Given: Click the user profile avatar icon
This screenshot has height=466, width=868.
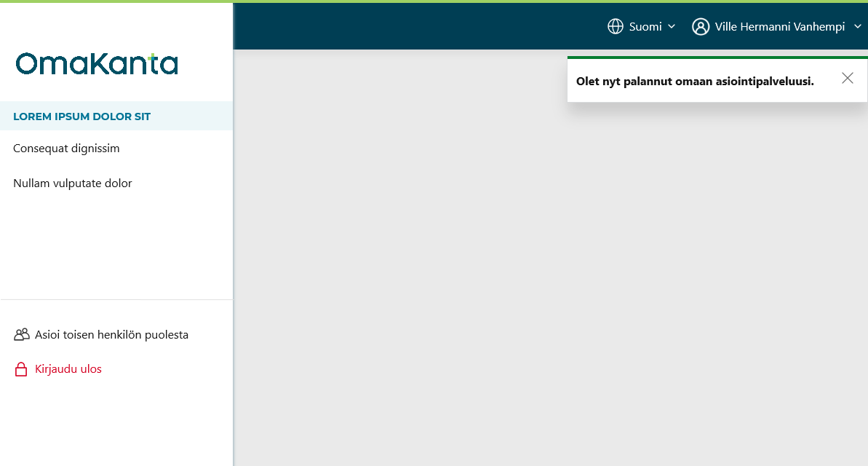Looking at the screenshot, I should 701,27.
